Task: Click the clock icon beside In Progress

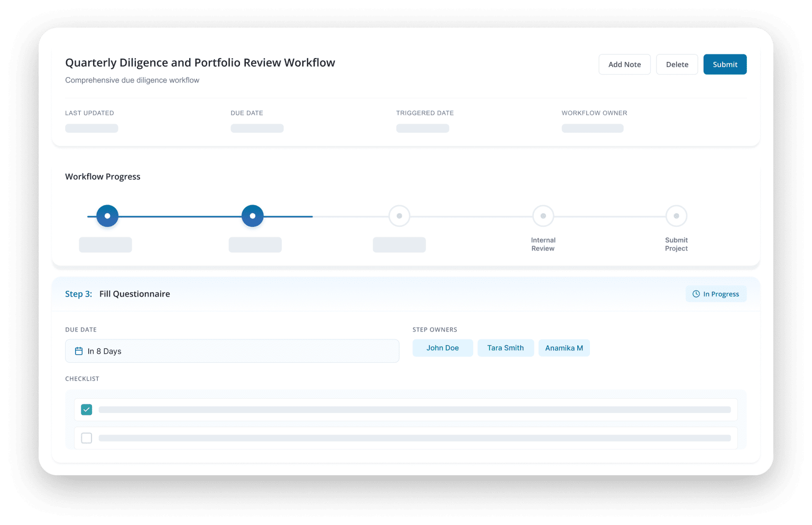Action: tap(696, 293)
